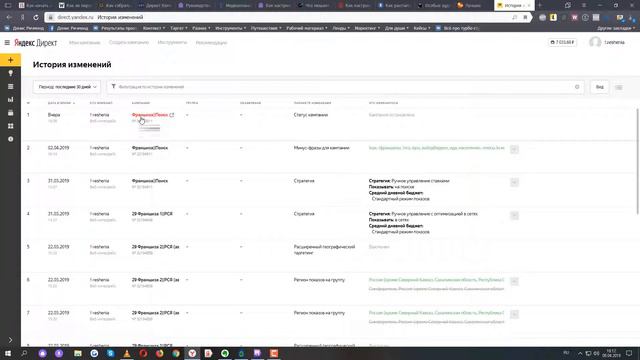Click the change history filter input field
Image resolution: width=640 pixels, height=360 pixels.
345,87
